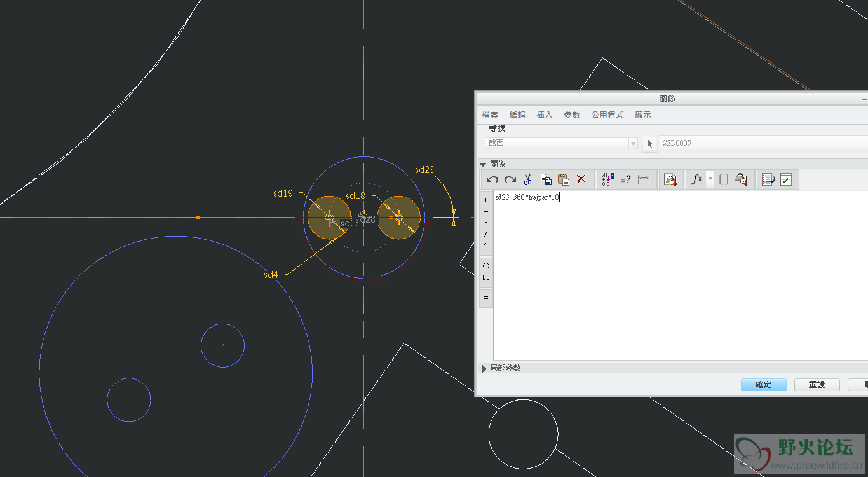Click the undo arrow in relations toolbar
868x477 pixels.
pyautogui.click(x=492, y=179)
